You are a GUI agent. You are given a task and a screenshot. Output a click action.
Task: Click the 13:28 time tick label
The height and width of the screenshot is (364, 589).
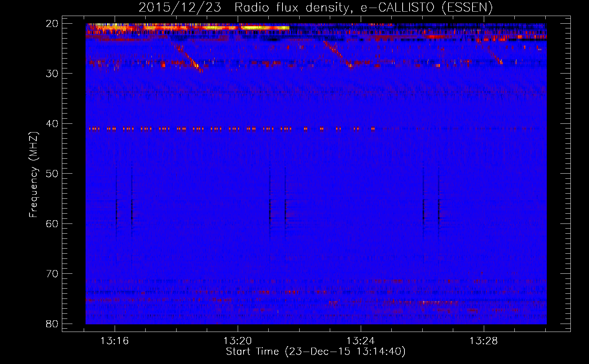(x=483, y=341)
